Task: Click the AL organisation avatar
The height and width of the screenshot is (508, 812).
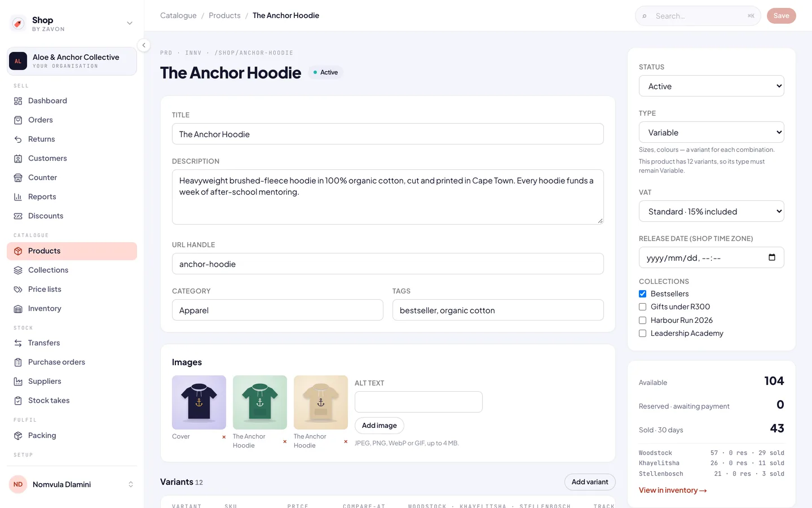Action: pyautogui.click(x=18, y=61)
